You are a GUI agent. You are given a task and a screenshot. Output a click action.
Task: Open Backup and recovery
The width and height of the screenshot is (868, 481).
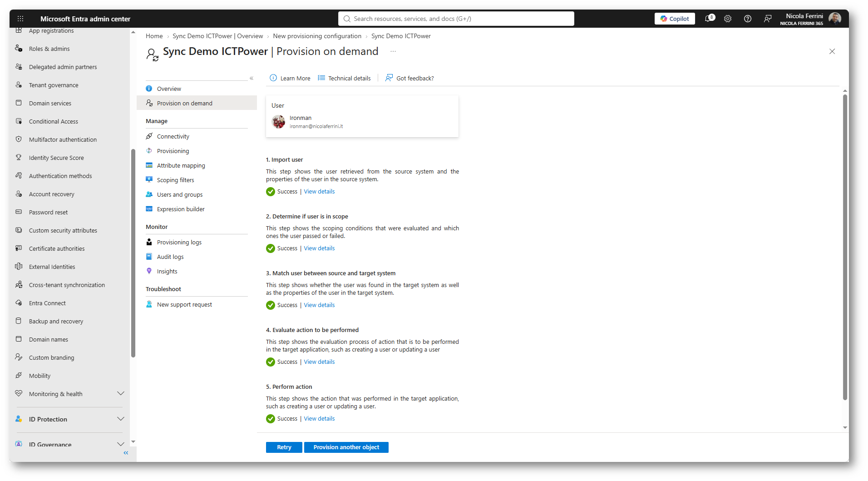[56, 321]
